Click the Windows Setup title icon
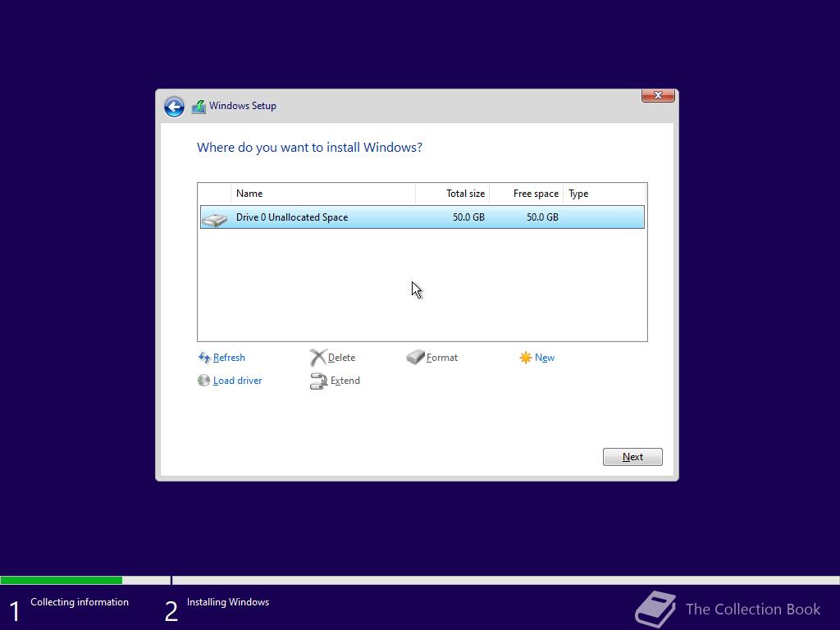The height and width of the screenshot is (630, 840). pyautogui.click(x=199, y=107)
